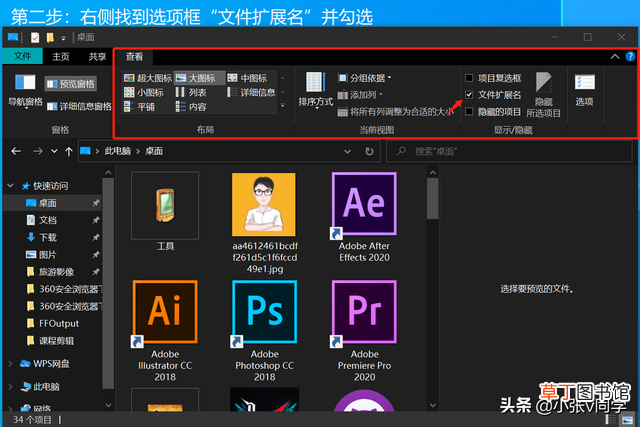
Task: Go forward with the right arrow
Action: pos(38,151)
